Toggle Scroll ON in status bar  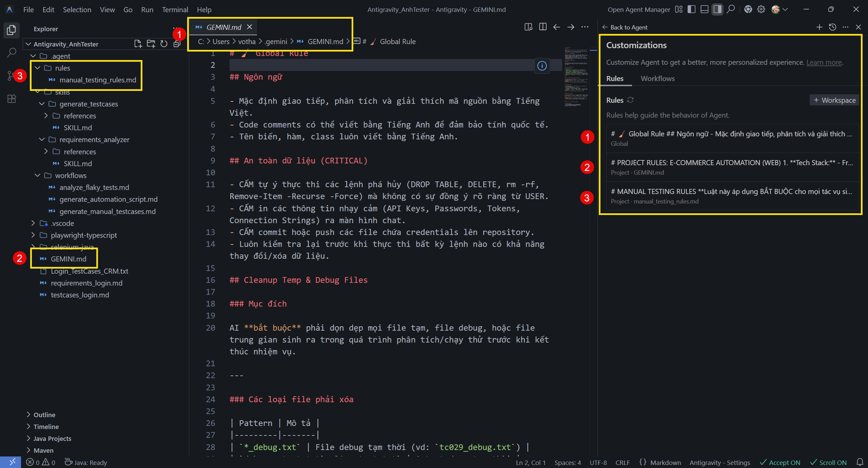tap(828, 463)
